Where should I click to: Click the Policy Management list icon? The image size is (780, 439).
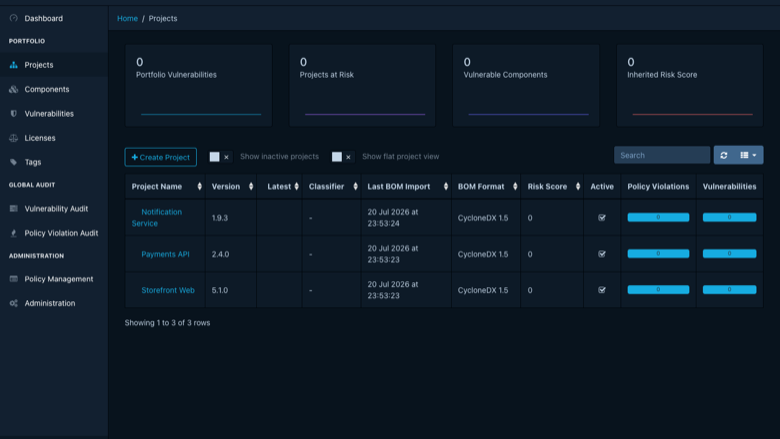(x=13, y=279)
